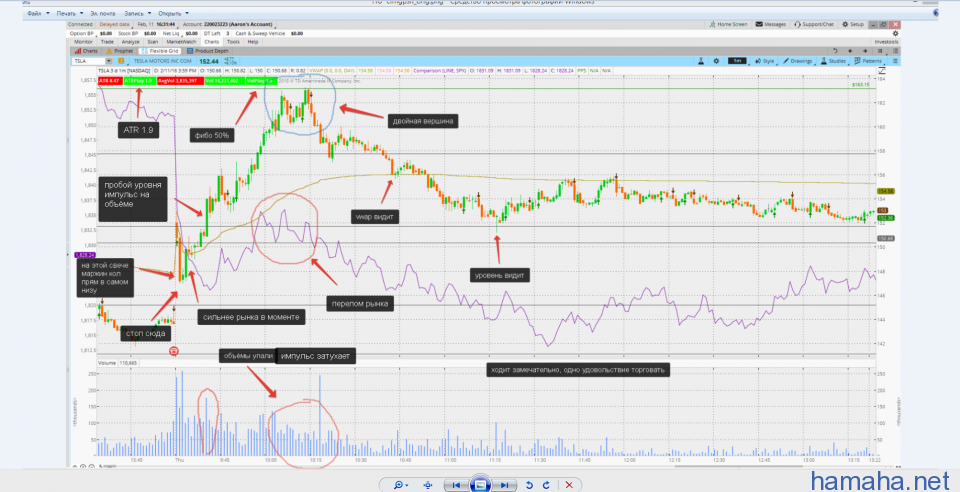
Task: Open the Prophet sub-tab
Action: pyautogui.click(x=120, y=51)
